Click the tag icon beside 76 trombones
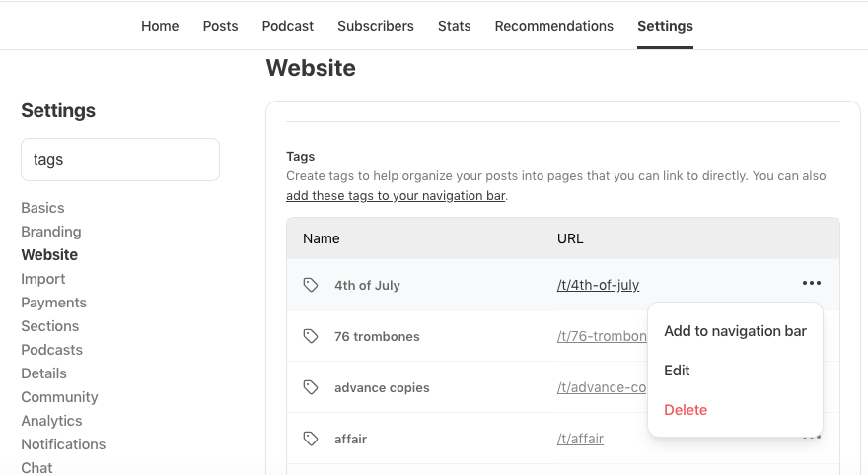 tap(311, 336)
